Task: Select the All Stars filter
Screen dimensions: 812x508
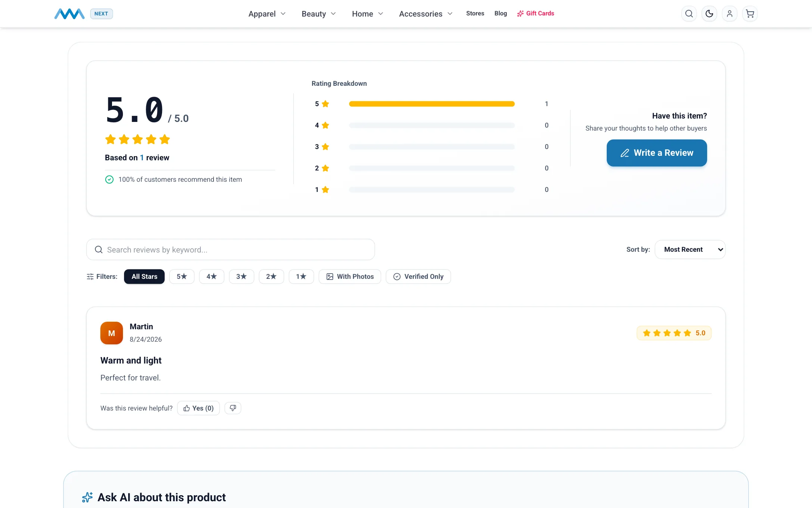Action: pos(144,277)
